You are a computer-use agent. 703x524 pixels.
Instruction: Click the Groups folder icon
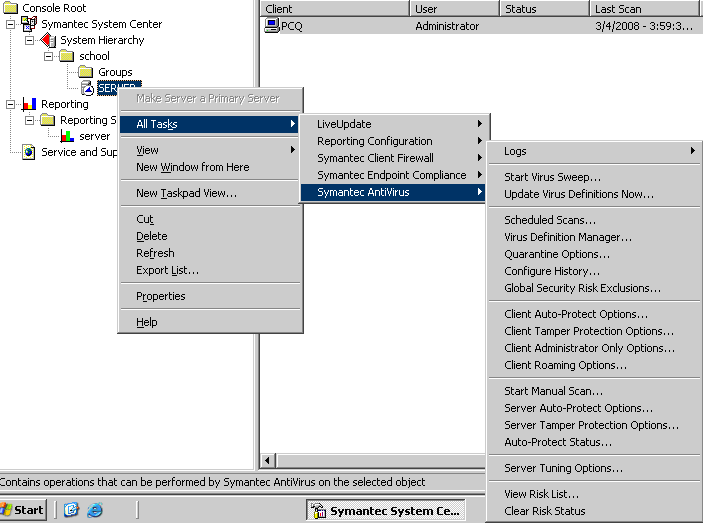pyautogui.click(x=86, y=72)
